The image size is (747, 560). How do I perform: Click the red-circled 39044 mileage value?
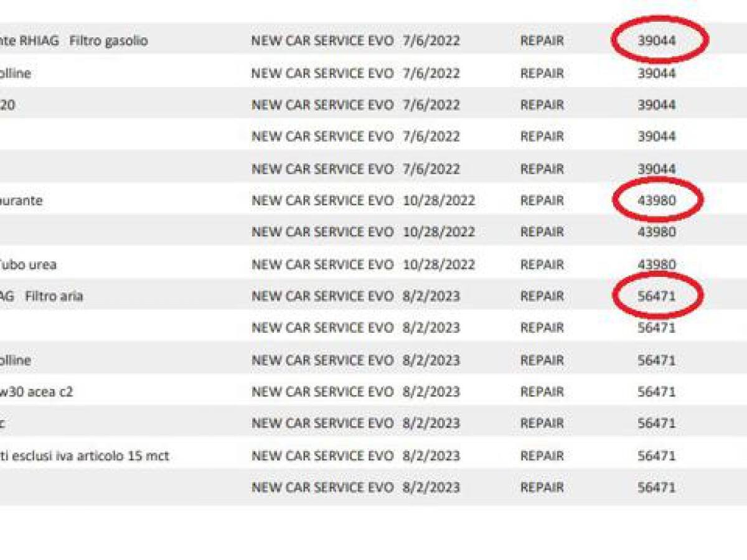(x=656, y=41)
